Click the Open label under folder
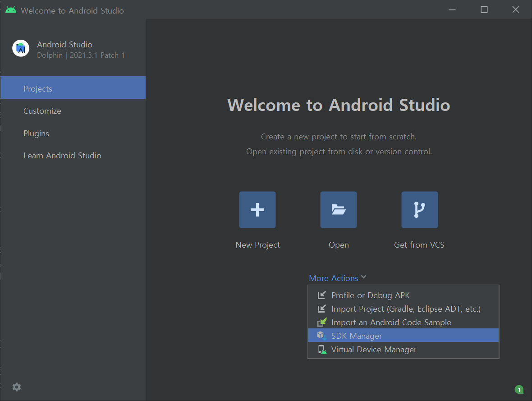Screen dimensions: 532x401 [x=339, y=245]
